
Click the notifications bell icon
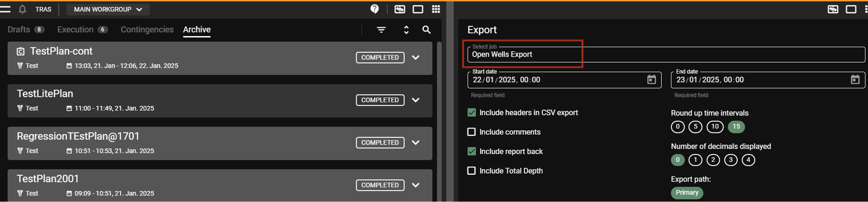[x=22, y=9]
